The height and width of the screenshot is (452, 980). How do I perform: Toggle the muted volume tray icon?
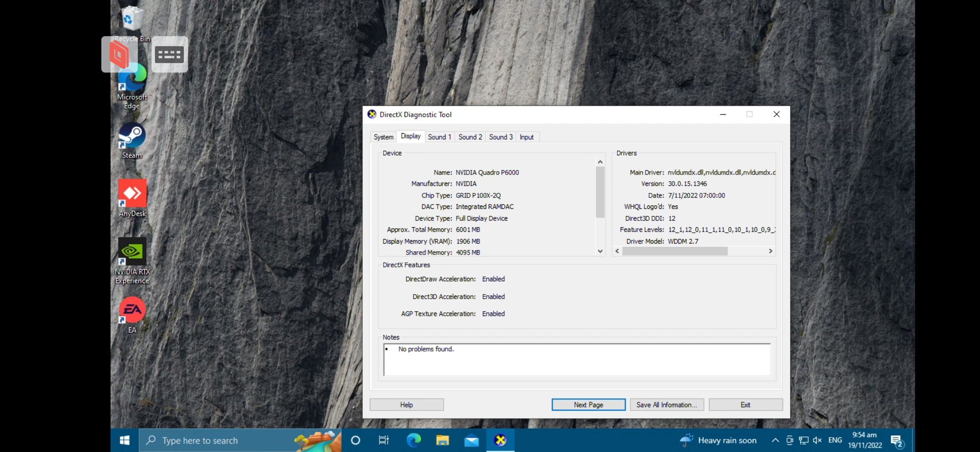coord(817,440)
